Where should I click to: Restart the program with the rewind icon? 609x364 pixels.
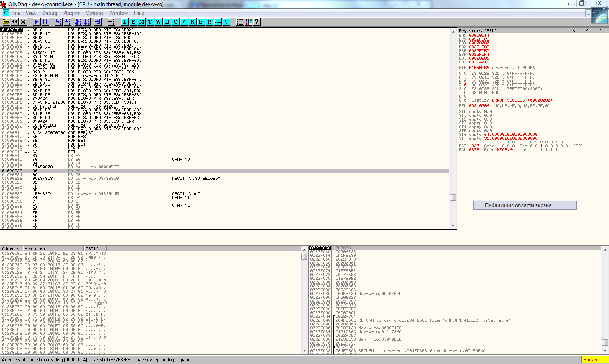(x=15, y=22)
